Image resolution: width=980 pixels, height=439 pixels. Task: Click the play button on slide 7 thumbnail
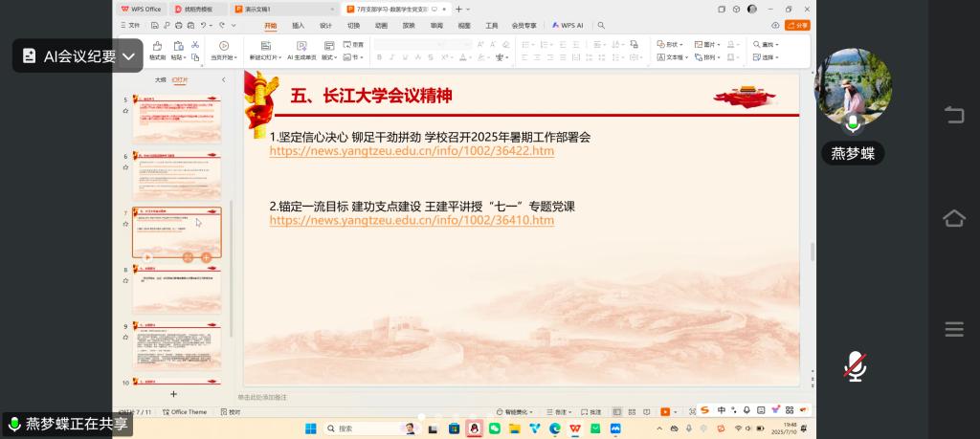pyautogui.click(x=147, y=257)
